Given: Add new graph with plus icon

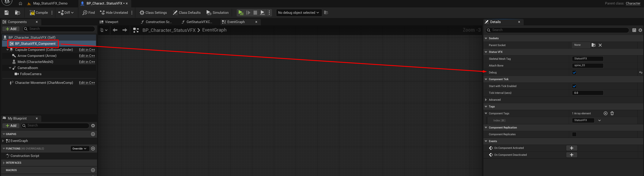Looking at the screenshot, I should (93, 134).
